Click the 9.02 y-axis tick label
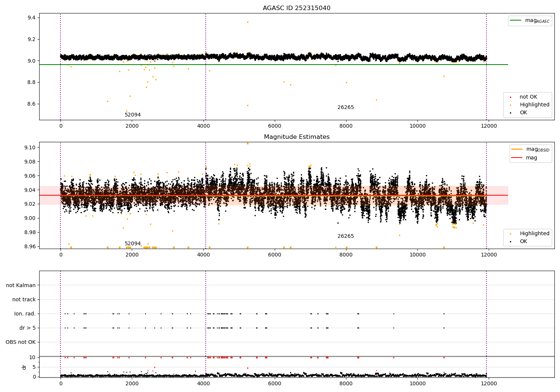Viewport: 560px width, 392px height. (x=29, y=204)
